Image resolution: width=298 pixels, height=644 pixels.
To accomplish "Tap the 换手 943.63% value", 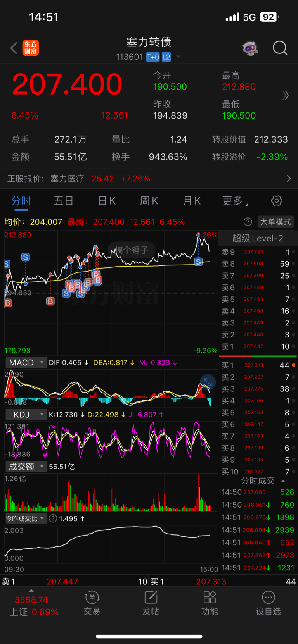I will pos(168,157).
